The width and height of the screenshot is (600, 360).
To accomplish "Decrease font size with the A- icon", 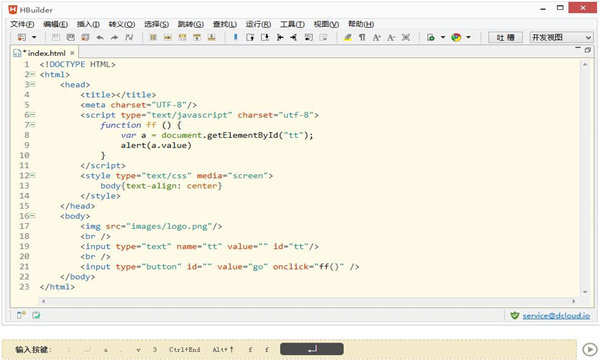I will [x=391, y=37].
